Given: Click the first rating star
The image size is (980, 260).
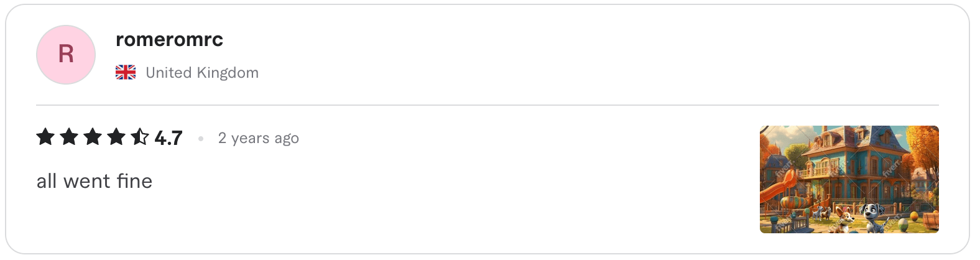Looking at the screenshot, I should pyautogui.click(x=45, y=137).
